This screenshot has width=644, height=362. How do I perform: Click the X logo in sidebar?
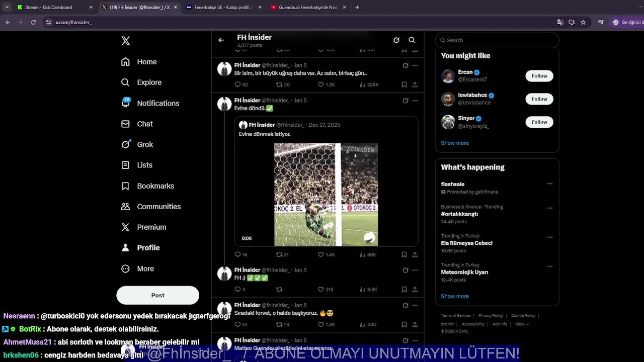point(126,41)
